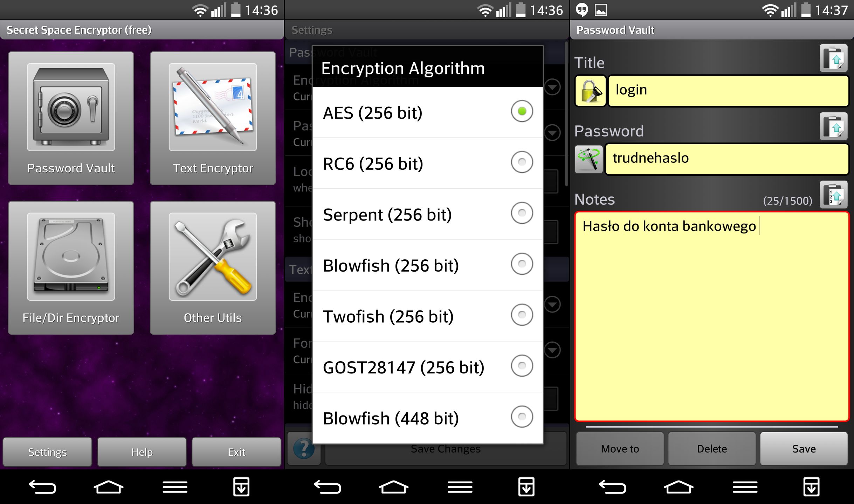Open the password generator wand icon
Viewport: 854px width, 504px height.
coord(589,159)
